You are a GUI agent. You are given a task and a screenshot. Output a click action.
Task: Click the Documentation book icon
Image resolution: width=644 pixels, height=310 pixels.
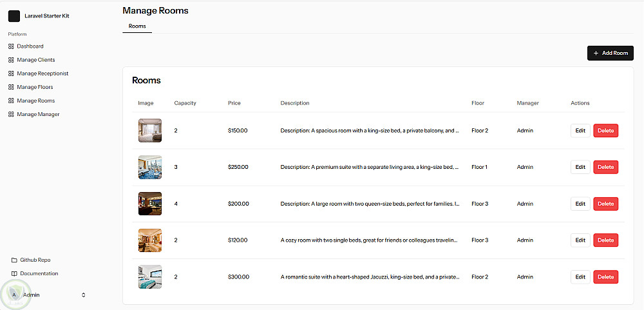click(x=14, y=274)
